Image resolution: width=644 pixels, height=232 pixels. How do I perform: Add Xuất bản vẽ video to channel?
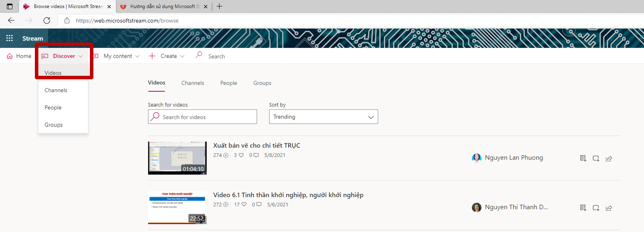pos(596,158)
